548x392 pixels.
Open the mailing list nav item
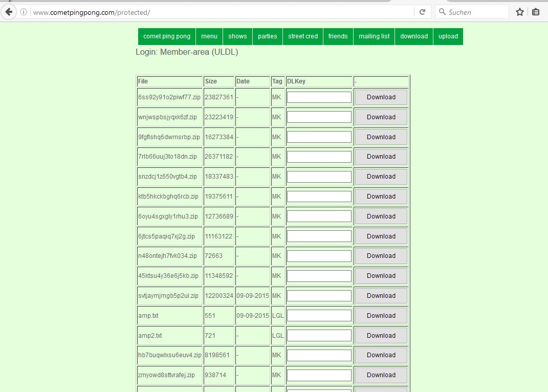tap(374, 36)
